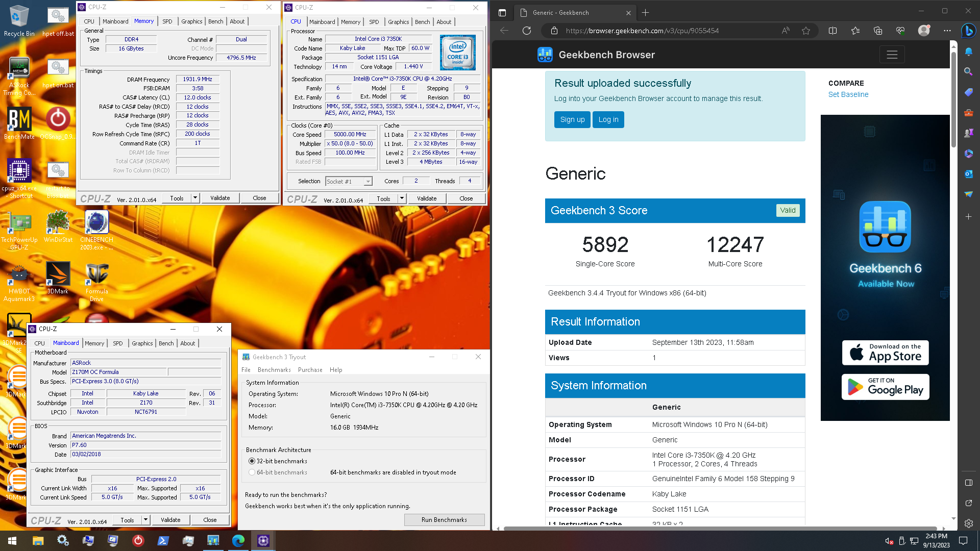Add page to favorites star icon

(x=806, y=31)
